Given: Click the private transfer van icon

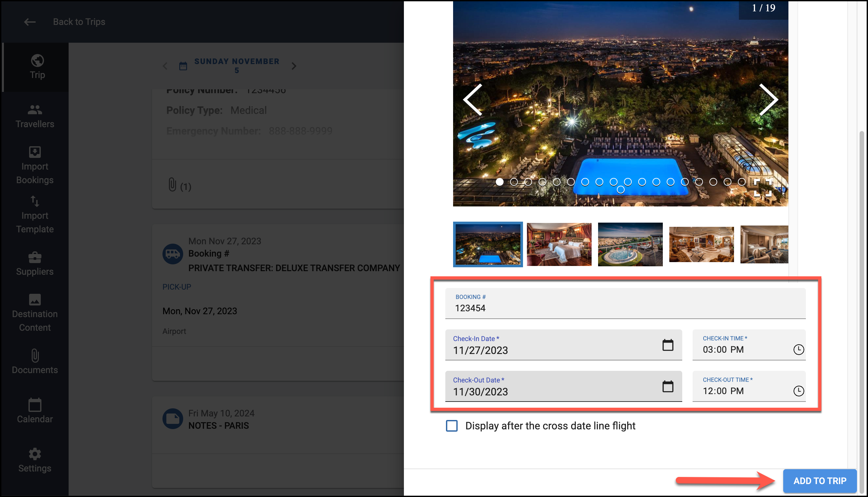Looking at the screenshot, I should click(x=173, y=254).
